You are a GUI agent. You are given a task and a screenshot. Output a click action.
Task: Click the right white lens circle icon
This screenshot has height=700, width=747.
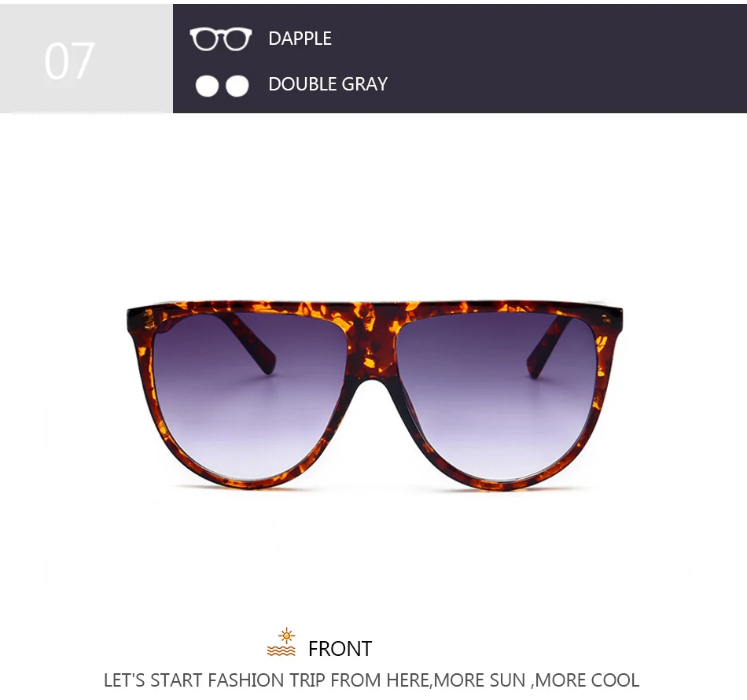tap(237, 87)
